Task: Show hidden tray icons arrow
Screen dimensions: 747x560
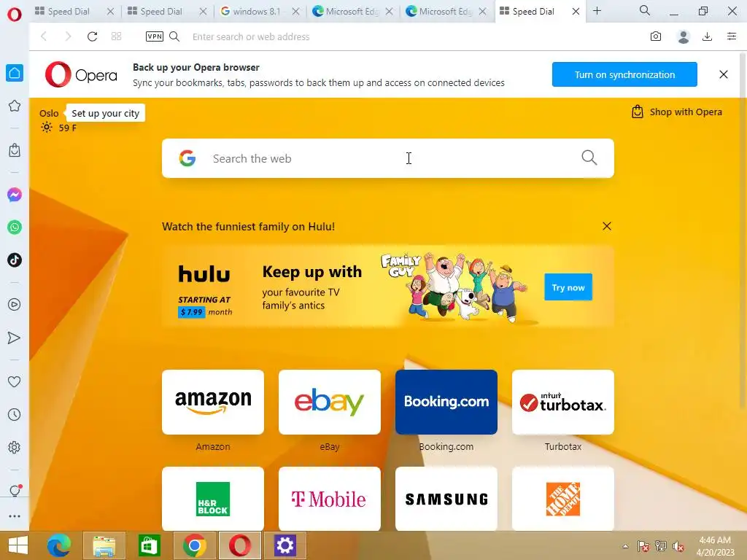Action: point(625,546)
